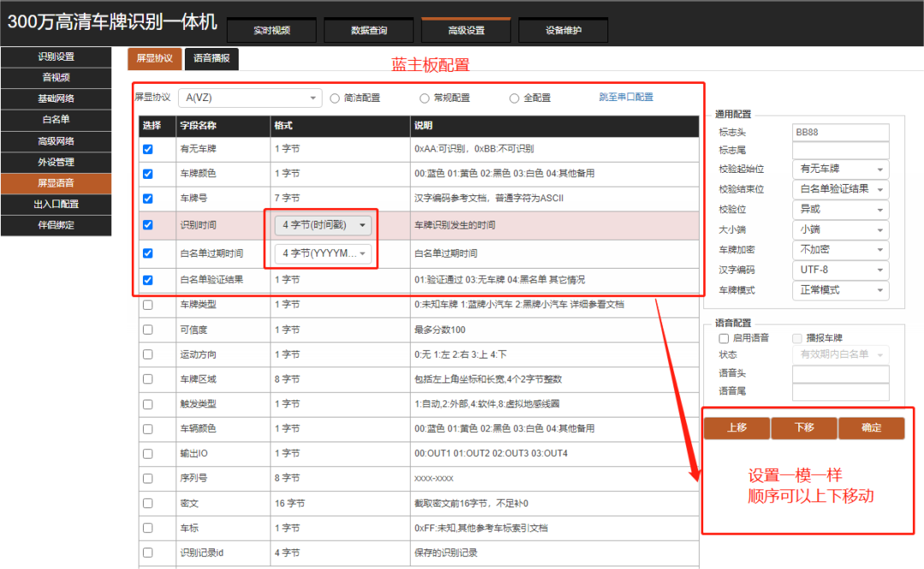Open the 车牌加密 dropdown
The width and height of the screenshot is (924, 569).
pyautogui.click(x=840, y=250)
